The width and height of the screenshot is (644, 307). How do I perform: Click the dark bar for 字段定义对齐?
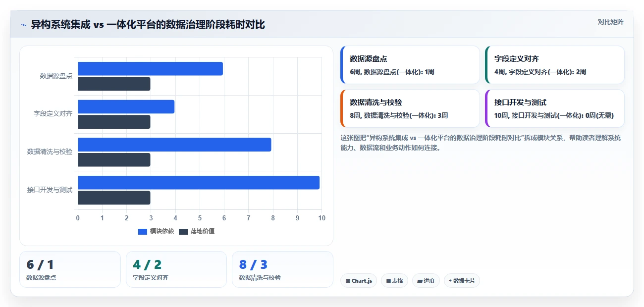114,122
